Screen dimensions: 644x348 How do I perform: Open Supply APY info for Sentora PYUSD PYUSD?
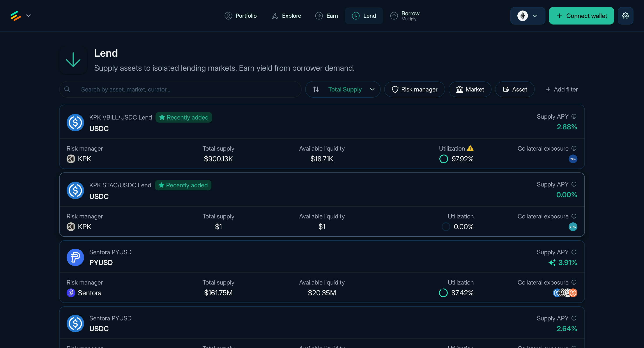[x=574, y=252]
